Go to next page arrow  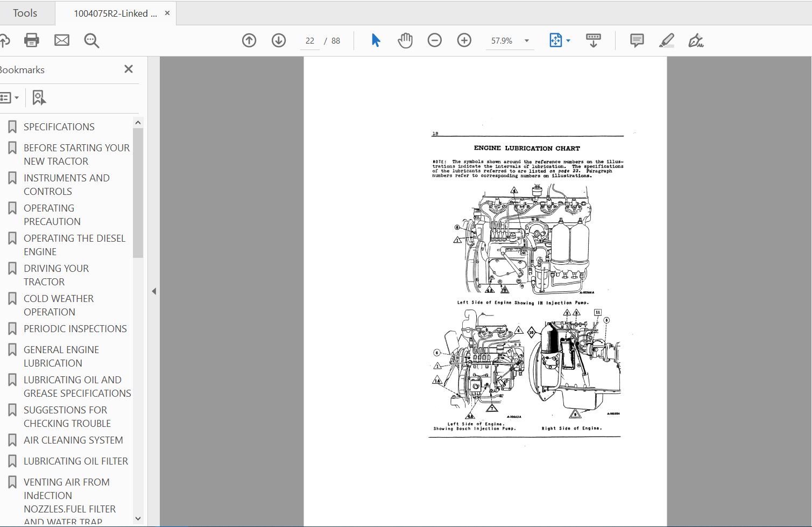click(x=279, y=40)
